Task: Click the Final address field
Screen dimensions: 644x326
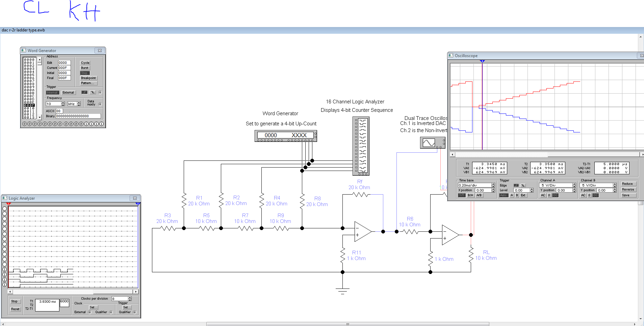Action: [x=64, y=78]
